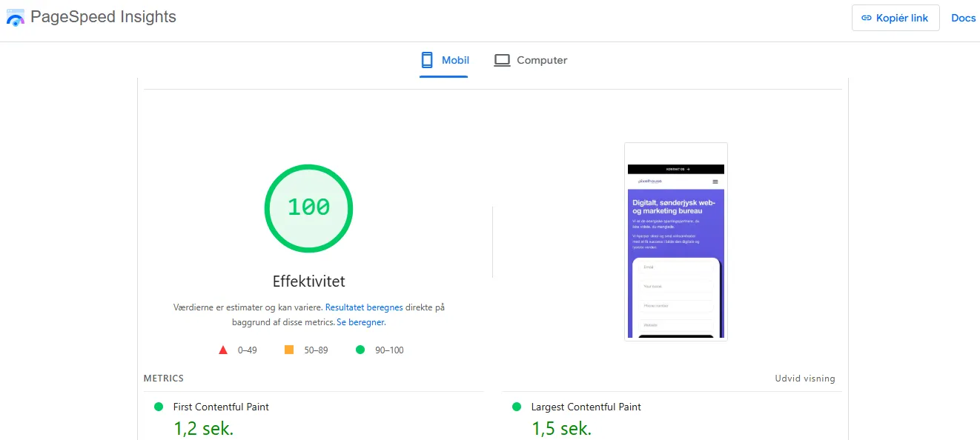Click the mobile phone icon in Mobil tab
Screen dimensions: 980x440
[x=427, y=60]
